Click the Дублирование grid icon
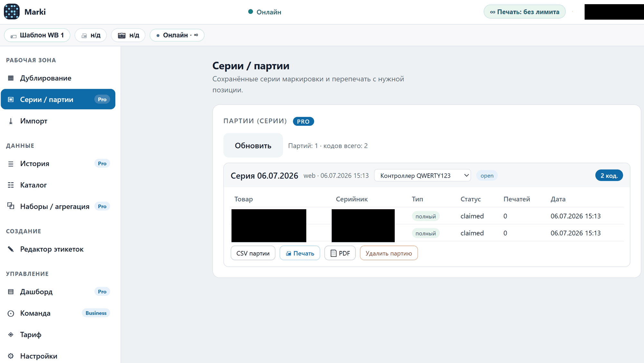Screen dimensions: 644x363 point(11,78)
